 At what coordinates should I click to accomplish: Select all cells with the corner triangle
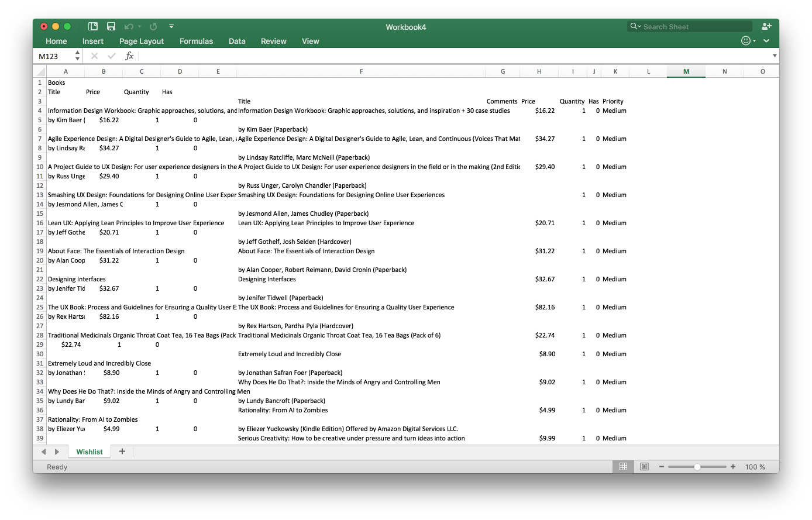(40, 72)
